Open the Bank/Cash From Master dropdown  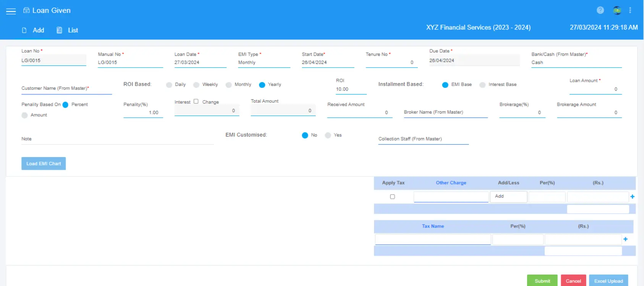coord(576,63)
